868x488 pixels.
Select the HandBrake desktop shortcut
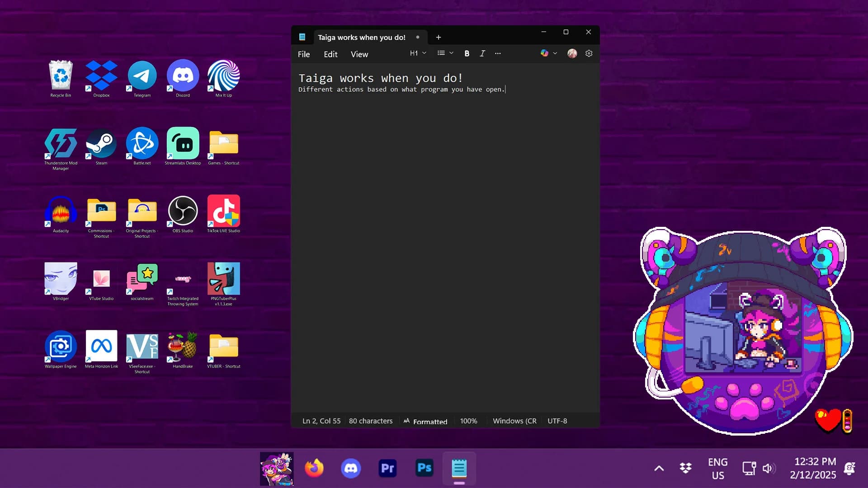[x=183, y=350]
